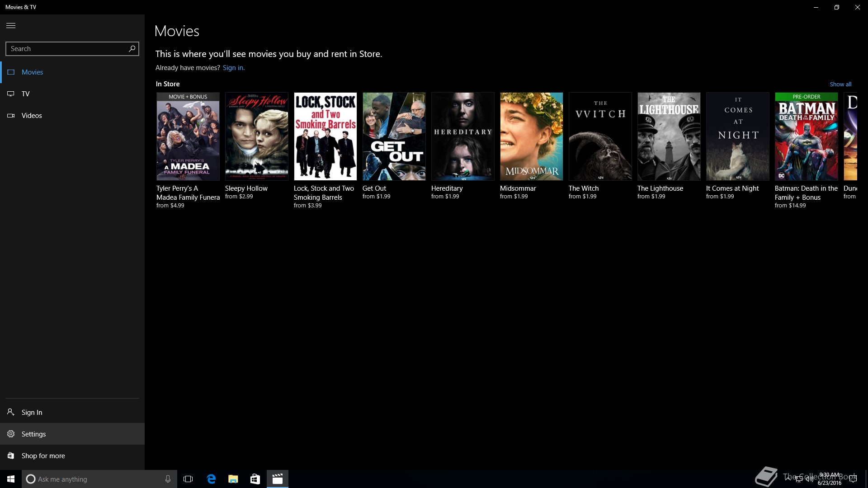
Task: Click the Cortana Ask me anything box
Action: (x=100, y=479)
